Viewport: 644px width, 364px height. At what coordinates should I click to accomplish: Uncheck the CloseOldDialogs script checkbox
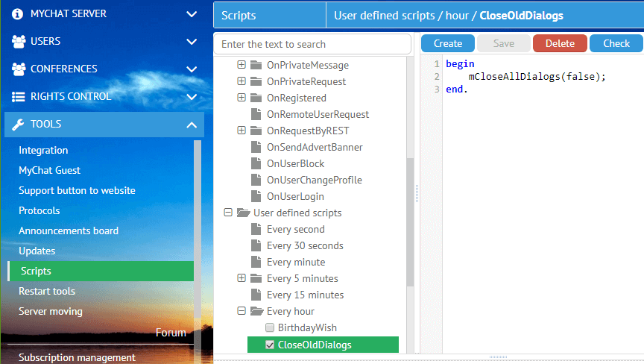270,345
